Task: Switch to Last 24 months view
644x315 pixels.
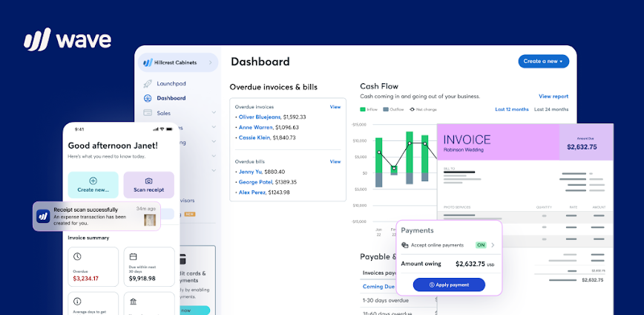Action: coord(551,109)
